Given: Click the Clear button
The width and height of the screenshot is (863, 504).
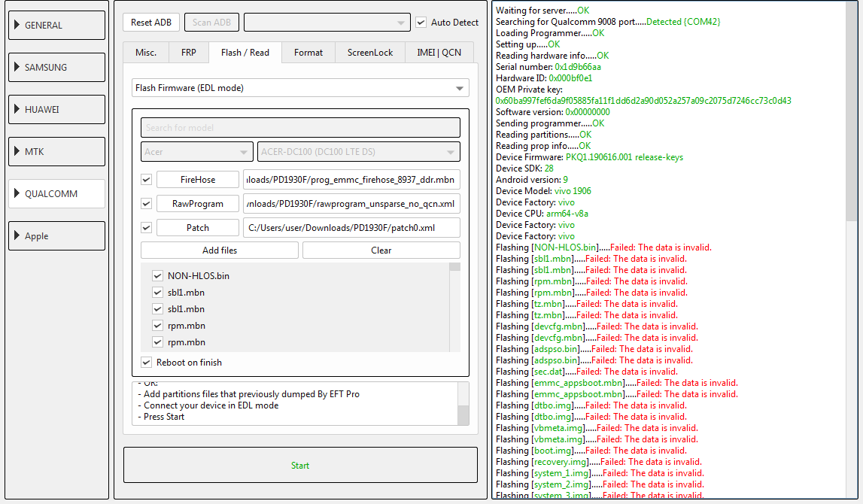Looking at the screenshot, I should tap(381, 250).
